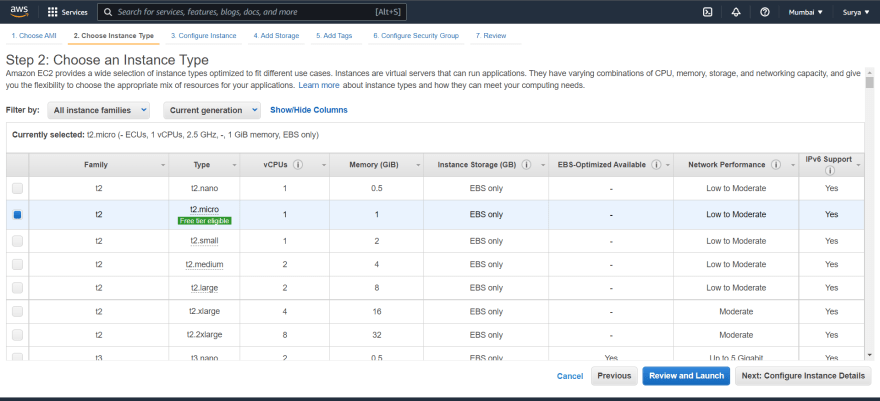Click the table scrollbar down arrow
The height and width of the screenshot is (401, 880).
869,355
